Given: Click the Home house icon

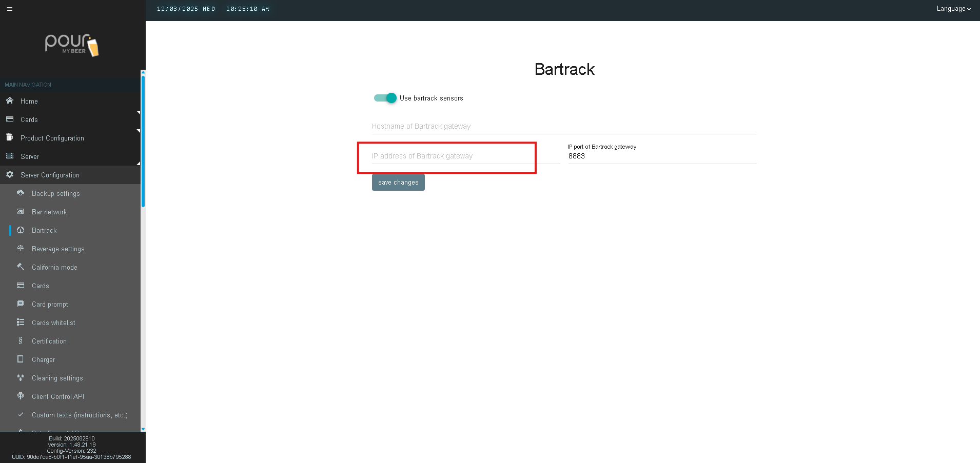Looking at the screenshot, I should [10, 101].
